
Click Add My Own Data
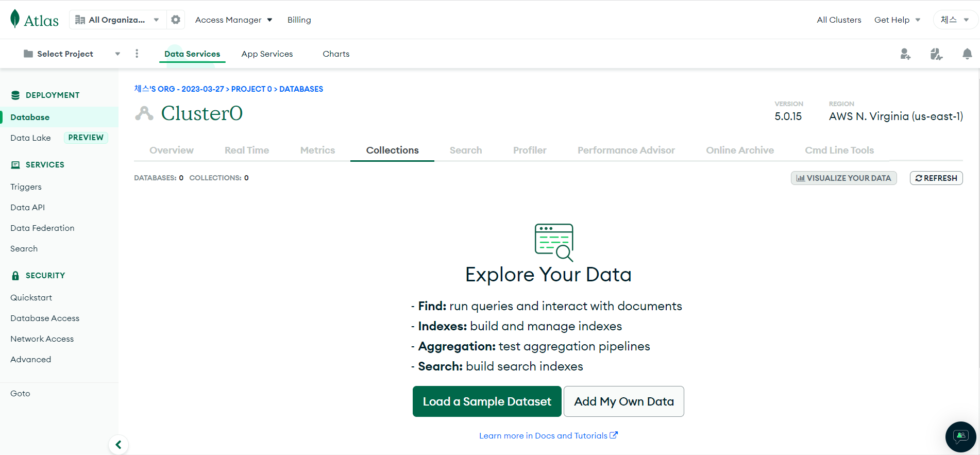(624, 401)
